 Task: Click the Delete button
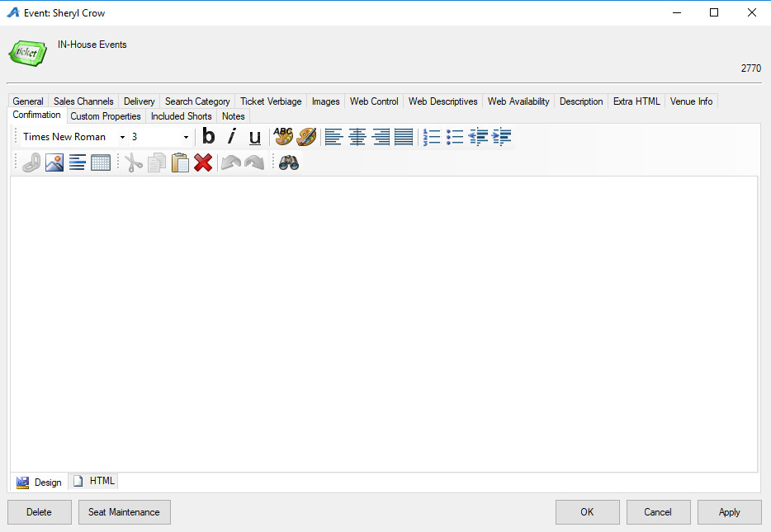[x=40, y=512]
